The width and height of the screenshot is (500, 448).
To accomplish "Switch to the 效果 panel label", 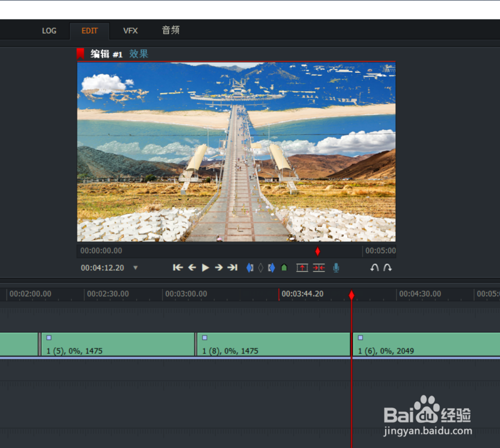I will [138, 54].
